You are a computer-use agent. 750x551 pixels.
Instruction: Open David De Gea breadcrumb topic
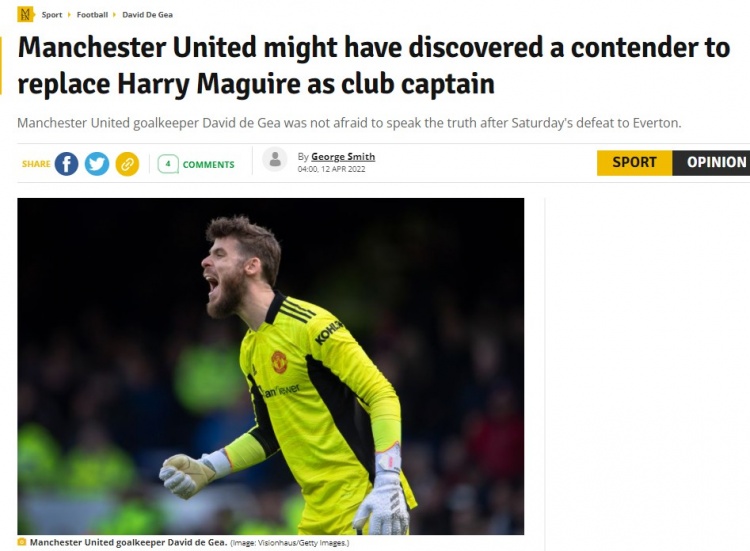(147, 15)
